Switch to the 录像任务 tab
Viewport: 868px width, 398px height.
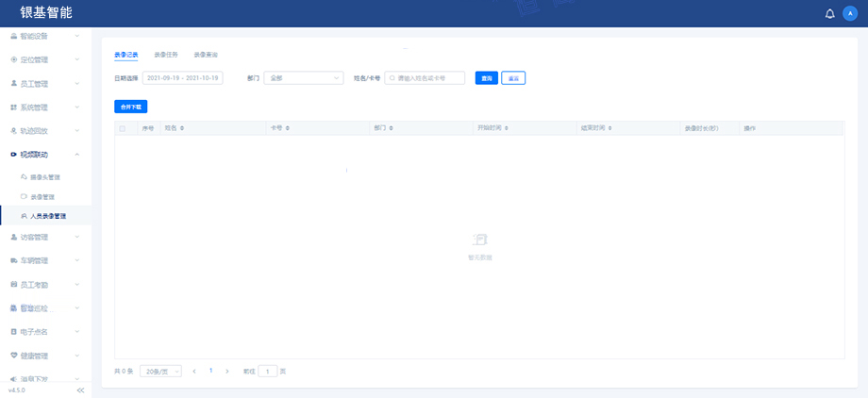(166, 55)
